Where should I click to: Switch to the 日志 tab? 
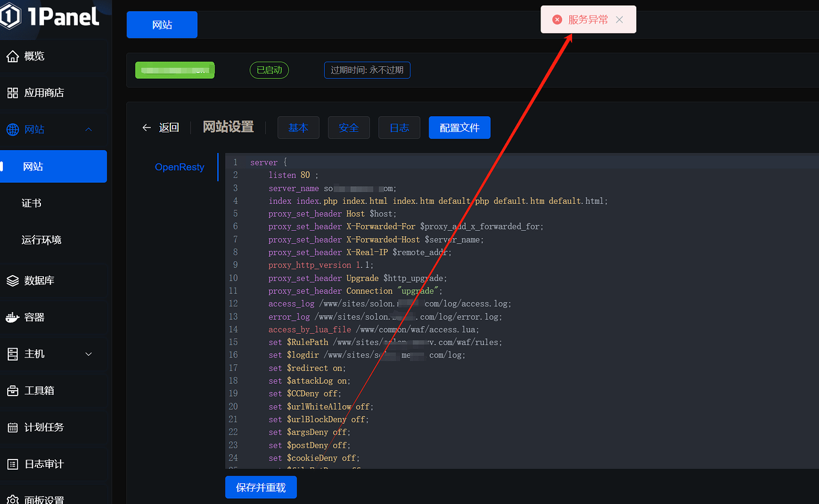pos(399,127)
